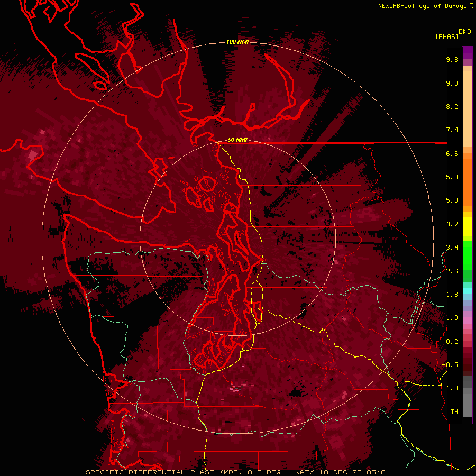The width and height of the screenshot is (476, 476).
Task: Click the TH threshold label on the legend
Action: click(454, 412)
